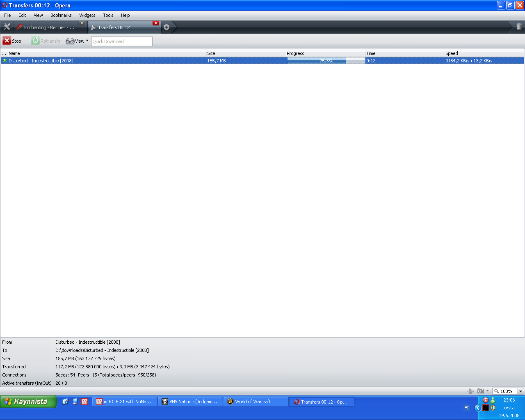Click the Active transfers 26 / 3 value

pyautogui.click(x=61, y=383)
